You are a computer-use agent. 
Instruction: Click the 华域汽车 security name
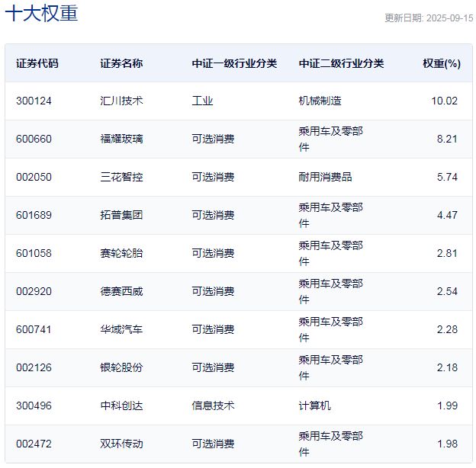[121, 329]
